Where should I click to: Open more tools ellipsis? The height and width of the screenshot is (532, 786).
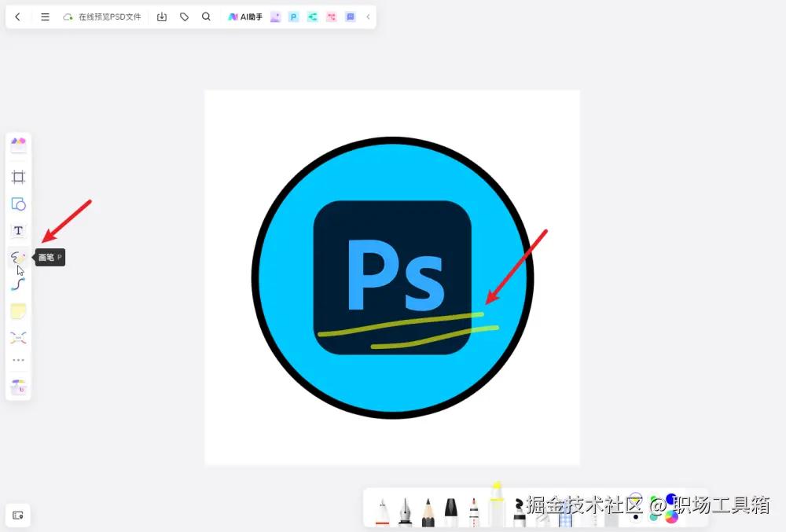pyautogui.click(x=19, y=360)
